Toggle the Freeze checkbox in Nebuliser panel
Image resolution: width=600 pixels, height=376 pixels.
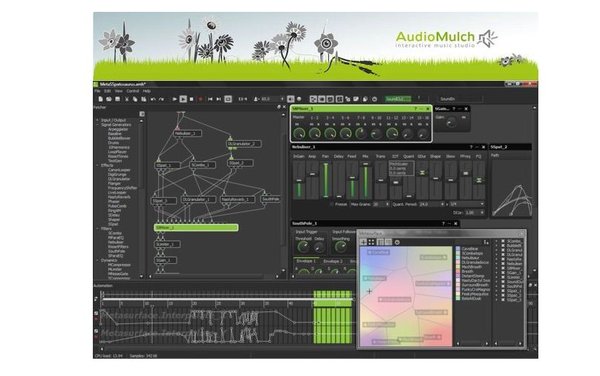331,204
